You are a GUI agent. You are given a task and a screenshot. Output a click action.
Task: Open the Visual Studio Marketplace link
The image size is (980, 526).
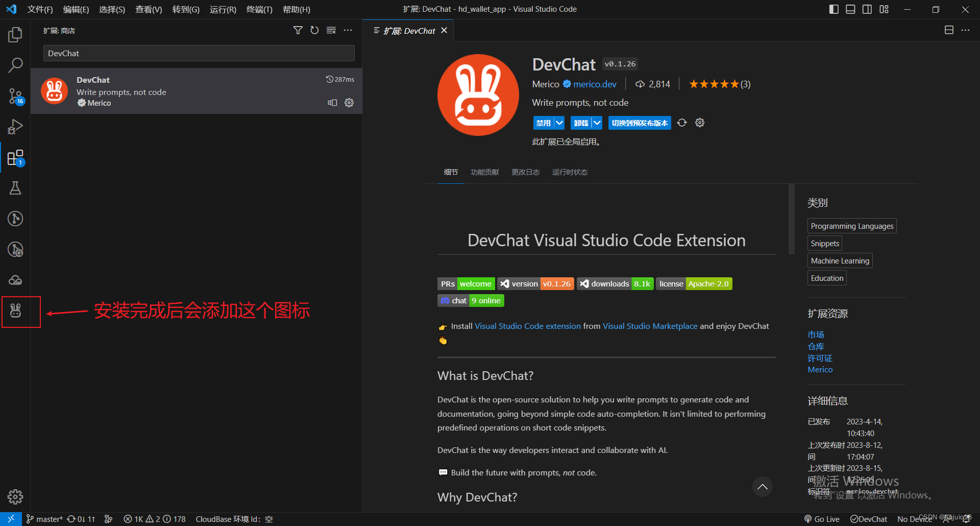[650, 326]
